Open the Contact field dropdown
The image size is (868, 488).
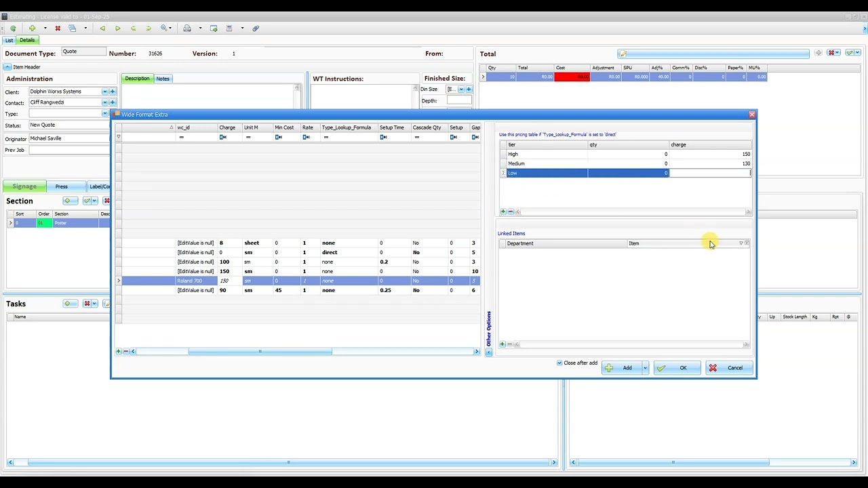tap(105, 102)
